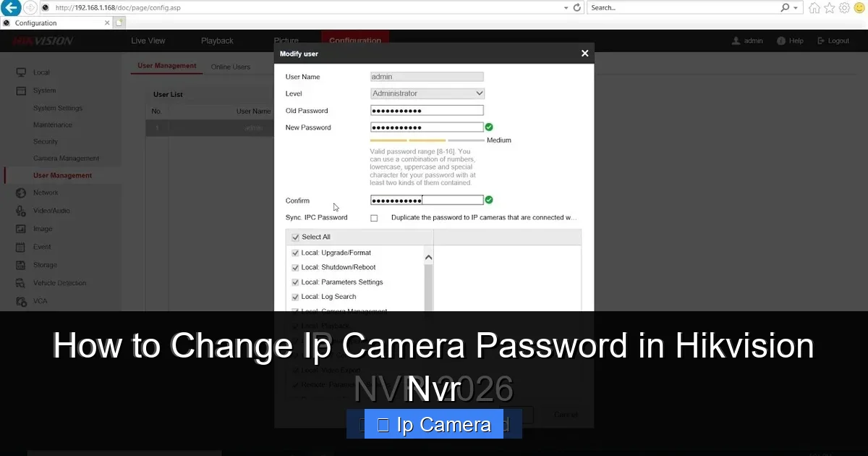This screenshot has height=456, width=868.
Task: Open Security in sidebar
Action: coord(46,142)
